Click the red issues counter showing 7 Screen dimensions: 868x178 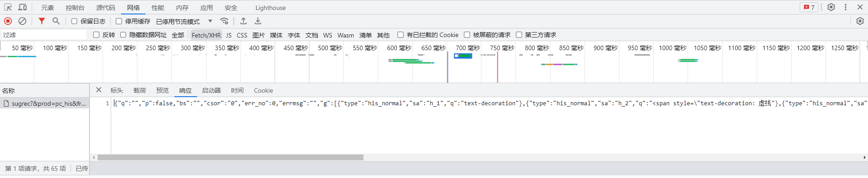click(x=809, y=7)
